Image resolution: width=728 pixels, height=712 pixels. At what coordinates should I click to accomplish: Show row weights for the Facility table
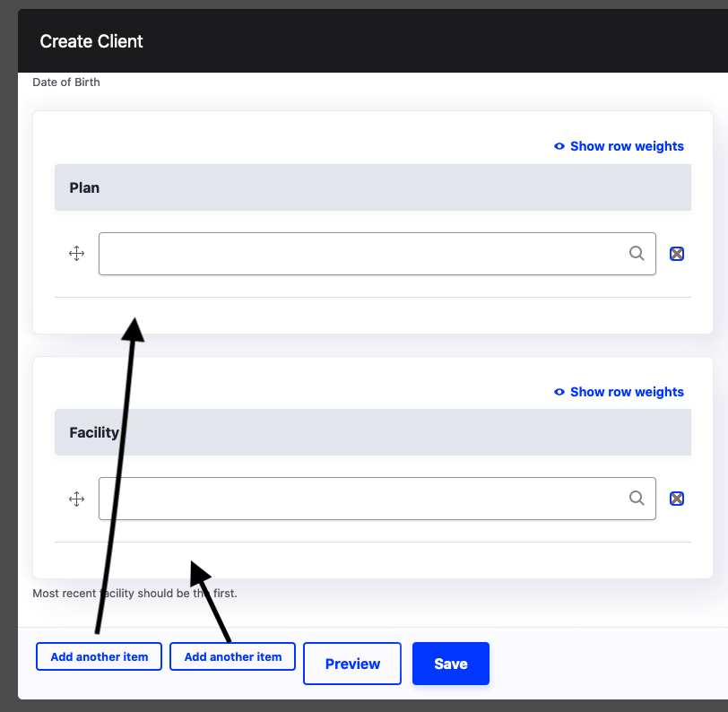(627, 392)
